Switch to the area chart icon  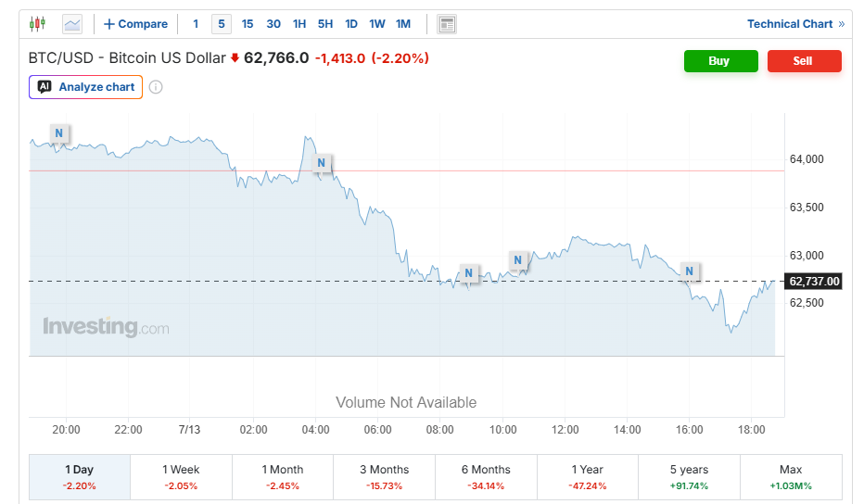point(72,24)
